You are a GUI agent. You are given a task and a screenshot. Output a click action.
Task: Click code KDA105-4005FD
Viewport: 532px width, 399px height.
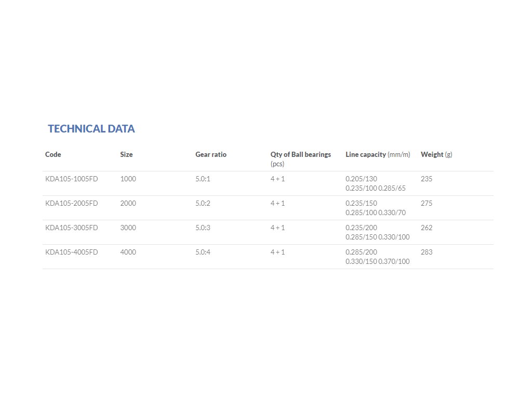click(x=71, y=252)
